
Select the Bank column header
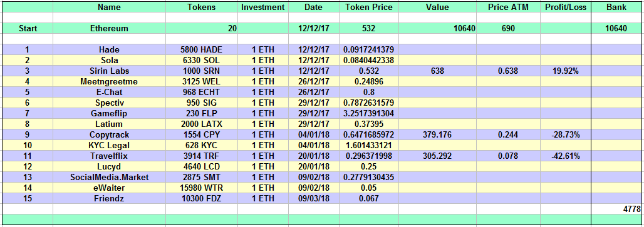coord(616,7)
